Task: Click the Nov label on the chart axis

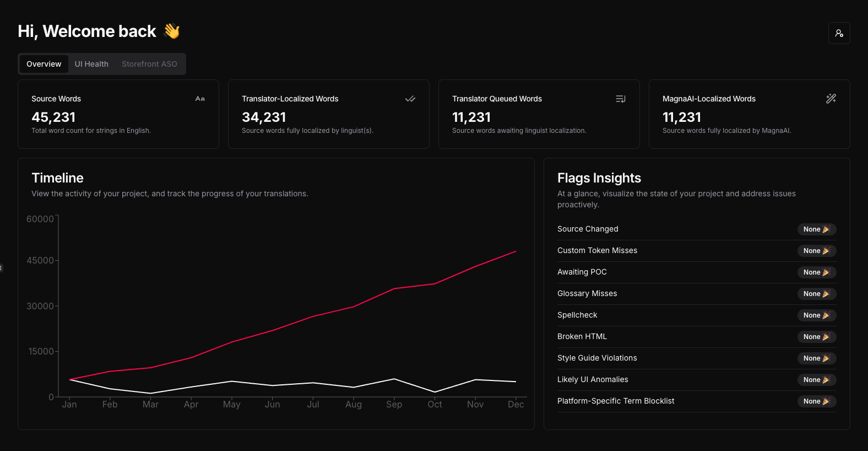Action: click(x=475, y=405)
